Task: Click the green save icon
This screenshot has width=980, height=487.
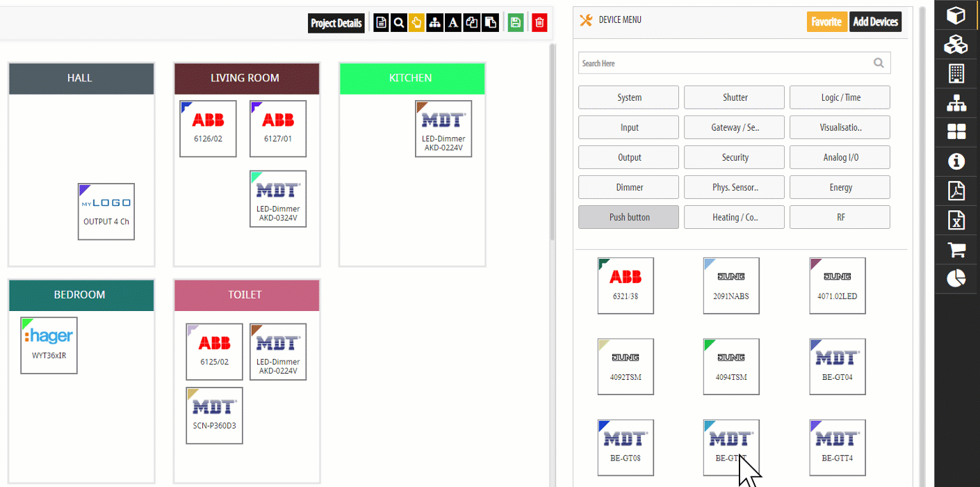Action: (515, 23)
